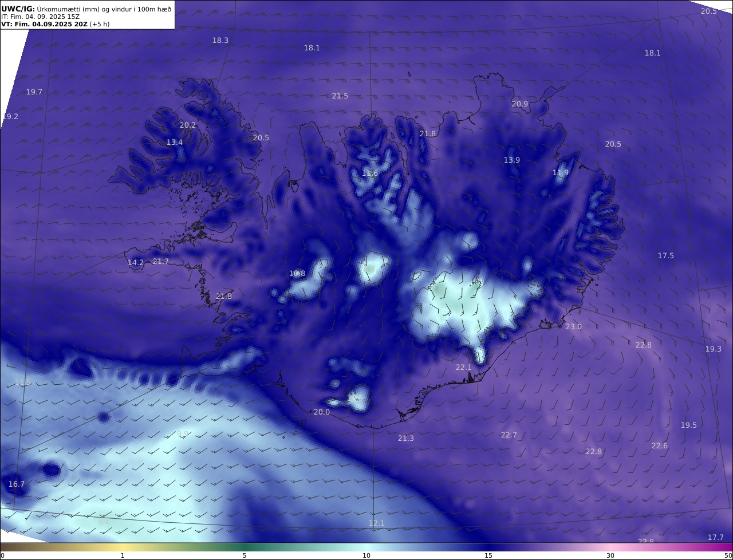
Task: Click the 19.7 value label
Action: point(34,92)
